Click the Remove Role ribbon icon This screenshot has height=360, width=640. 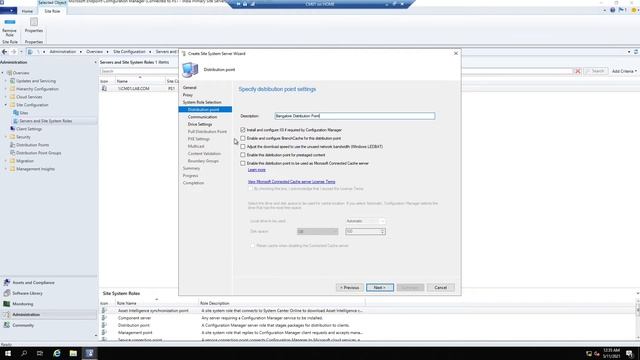point(10,22)
